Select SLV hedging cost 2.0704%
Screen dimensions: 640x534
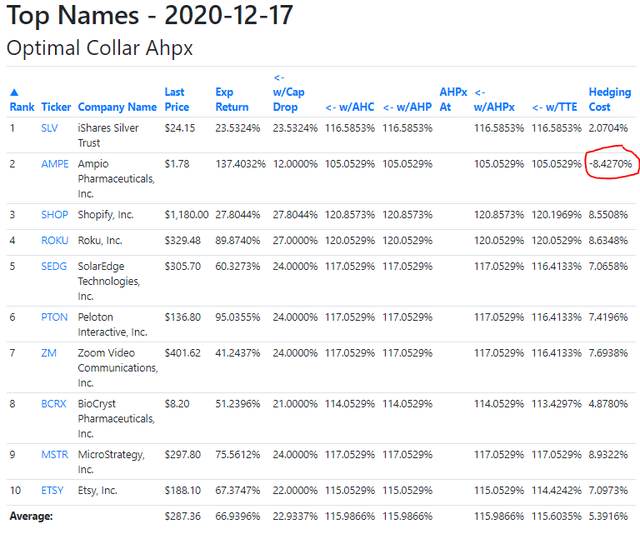(x=608, y=128)
